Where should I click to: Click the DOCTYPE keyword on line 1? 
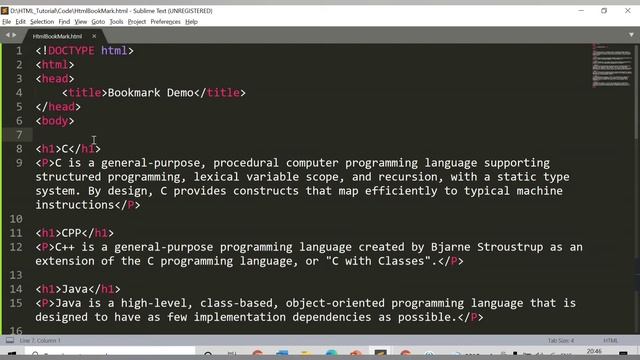pyautogui.click(x=71, y=51)
